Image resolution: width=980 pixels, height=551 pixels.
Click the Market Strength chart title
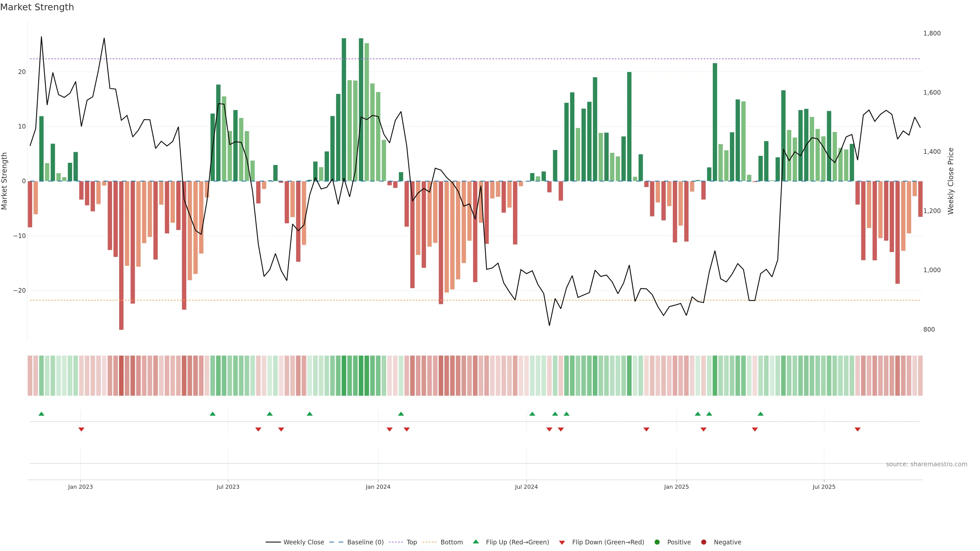37,7
